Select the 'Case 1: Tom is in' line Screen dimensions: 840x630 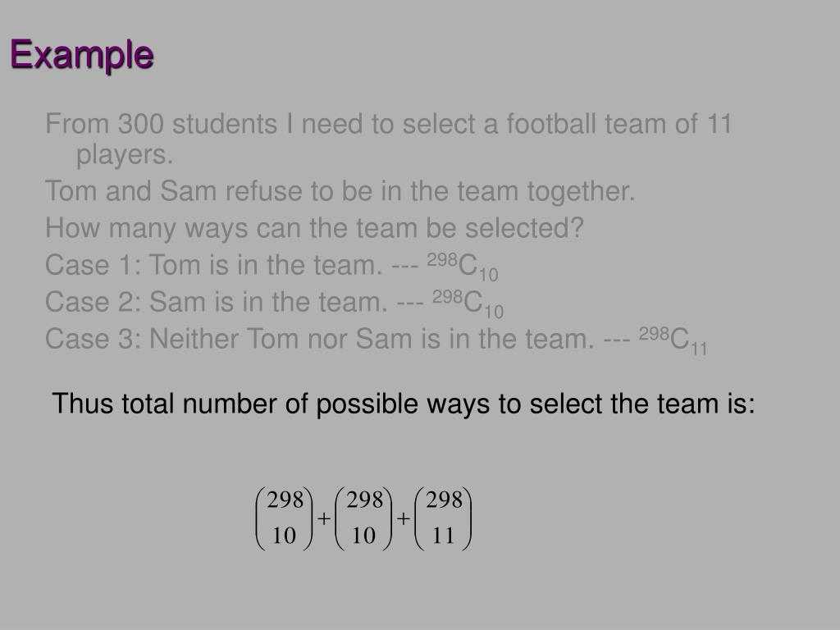pos(272,266)
